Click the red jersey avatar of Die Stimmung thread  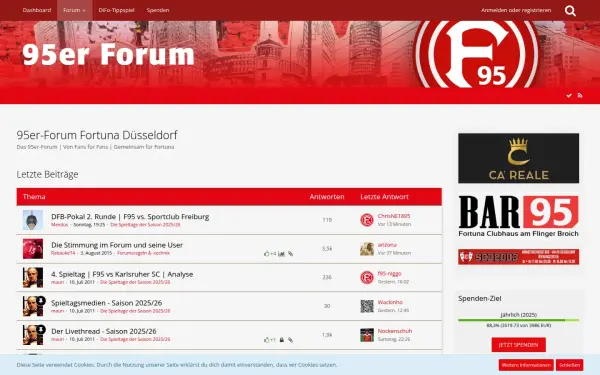(x=33, y=249)
